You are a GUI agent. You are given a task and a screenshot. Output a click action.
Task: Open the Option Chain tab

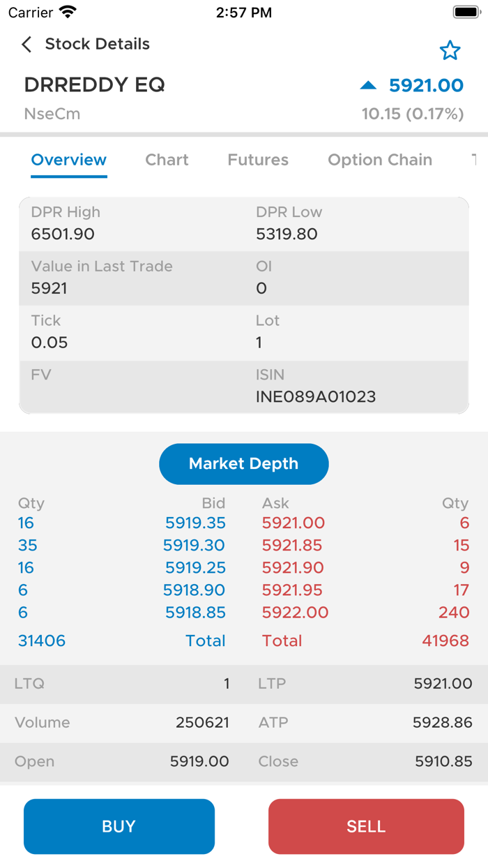[380, 160]
